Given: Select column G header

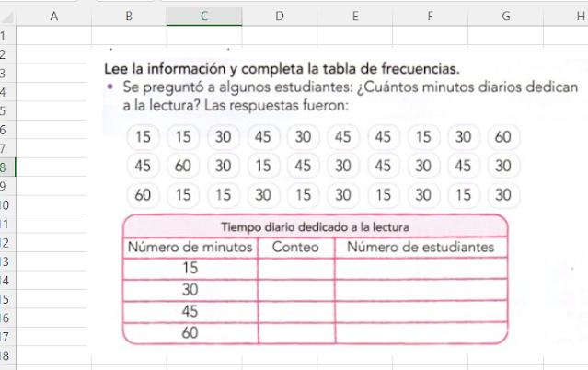Looking at the screenshot, I should tap(506, 17).
